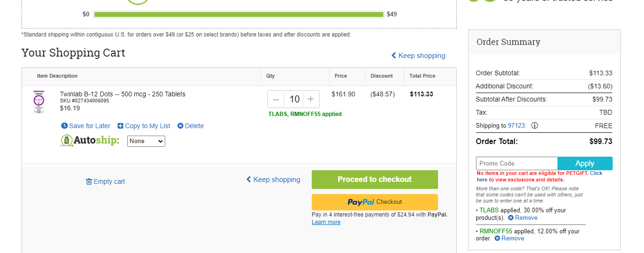This screenshot has height=253, width=644.
Task: Open PayPal Learn more link
Action: point(326,222)
